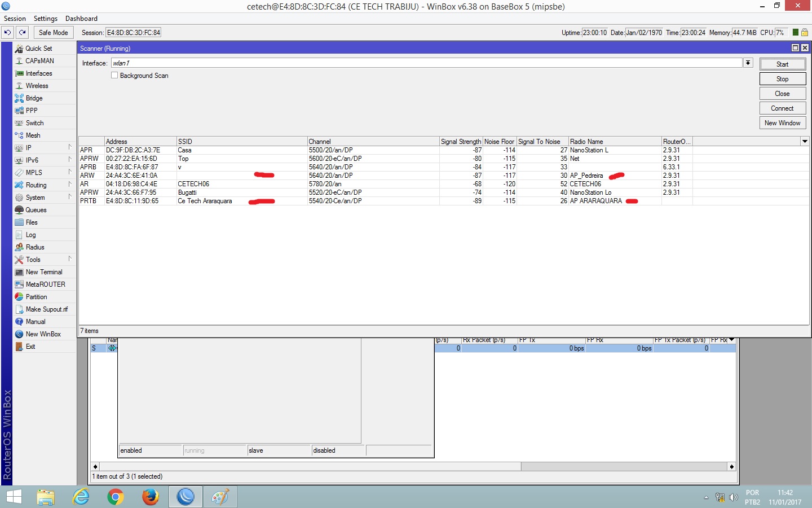The image size is (812, 508).
Task: Open the MetaROUTER sidebar icon
Action: [x=19, y=284]
